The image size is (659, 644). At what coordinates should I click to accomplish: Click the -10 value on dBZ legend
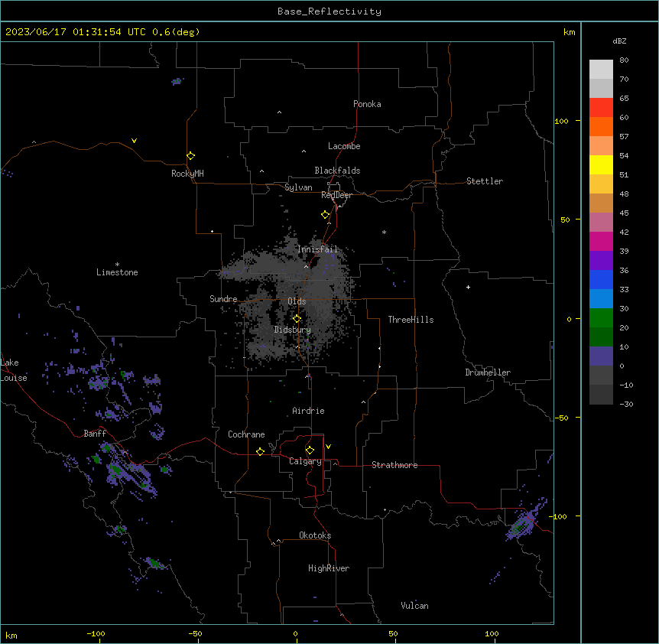[x=626, y=385]
